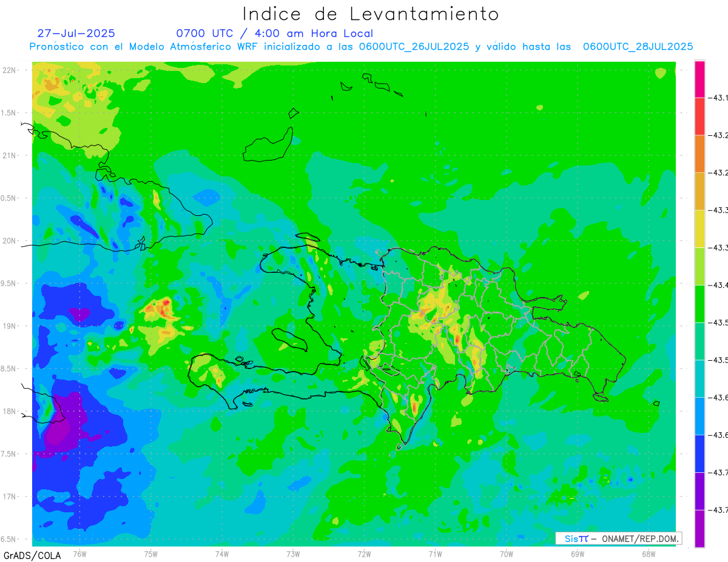Click the '72W' longitude label
The width and height of the screenshot is (728, 562).
[x=364, y=554]
